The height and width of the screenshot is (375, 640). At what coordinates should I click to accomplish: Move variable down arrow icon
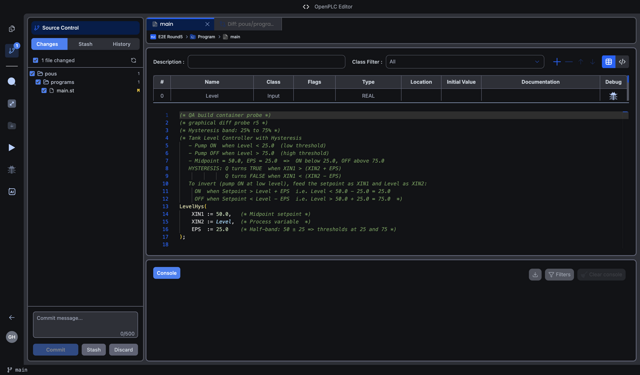[x=592, y=62]
